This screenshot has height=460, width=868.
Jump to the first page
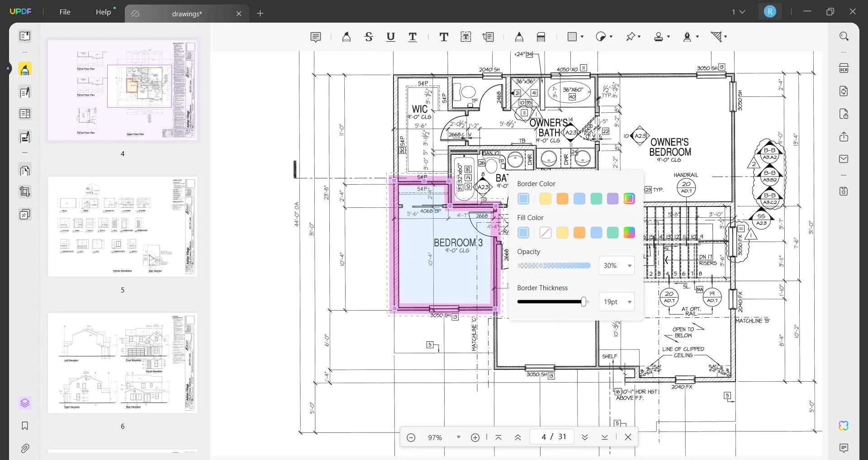(498, 437)
